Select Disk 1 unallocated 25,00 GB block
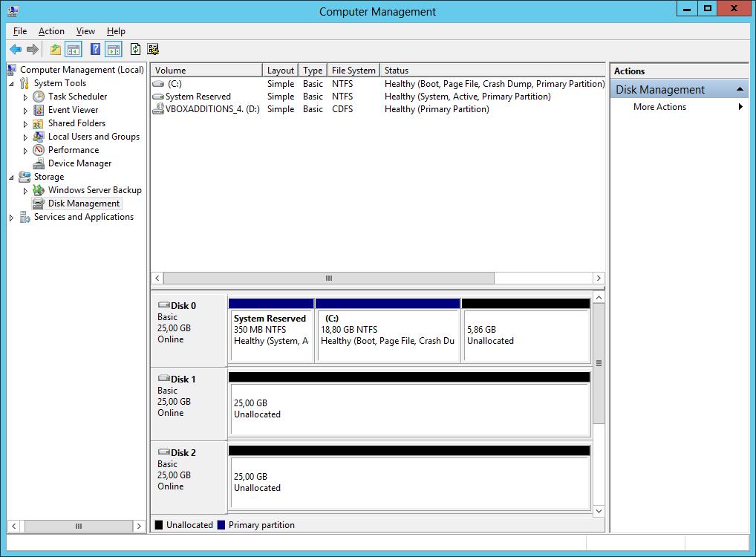The width and height of the screenshot is (756, 557). pos(409,404)
